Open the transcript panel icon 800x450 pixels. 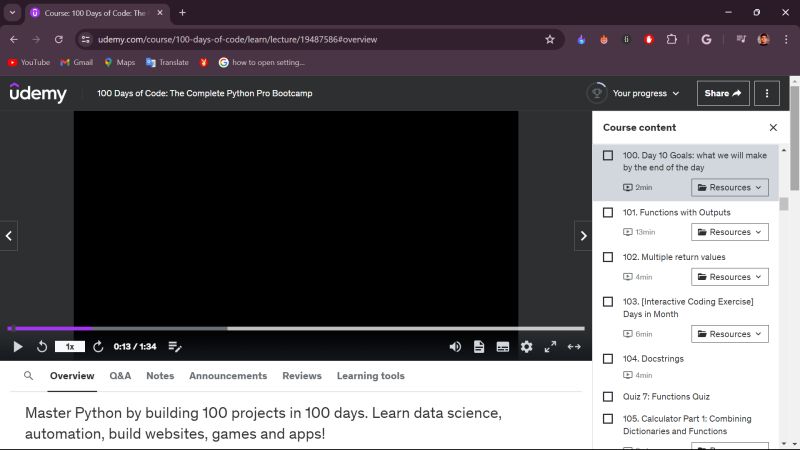(x=479, y=347)
